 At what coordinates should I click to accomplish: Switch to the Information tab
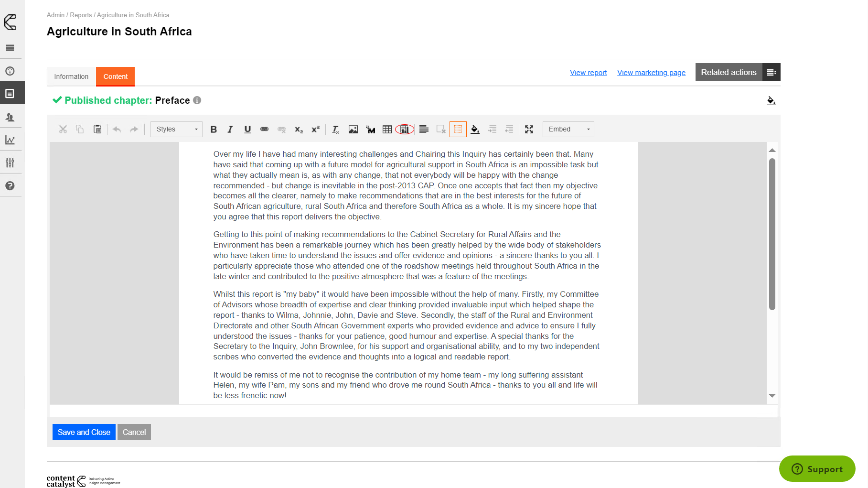[x=71, y=76]
